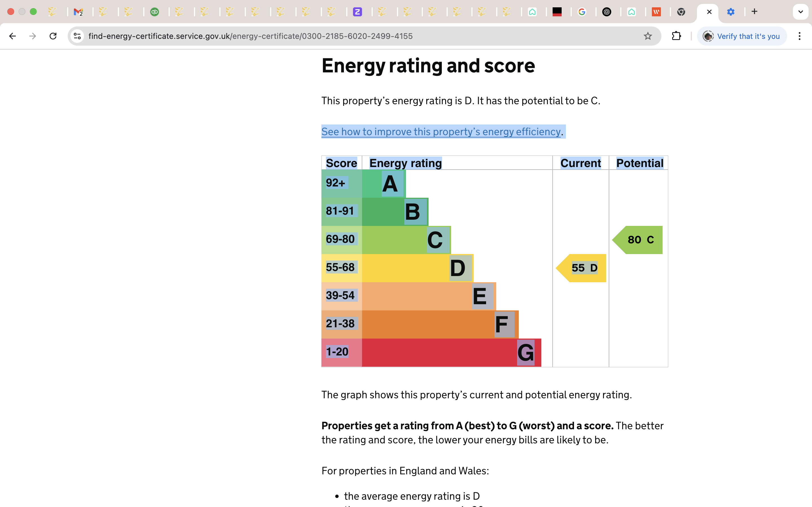Open the Chrome settings gear tab
Image resolution: width=812 pixels, height=507 pixels.
[x=731, y=12]
